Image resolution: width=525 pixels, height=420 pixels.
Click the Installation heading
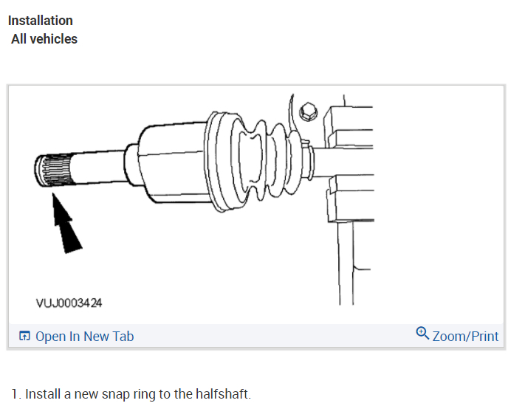click(x=41, y=21)
